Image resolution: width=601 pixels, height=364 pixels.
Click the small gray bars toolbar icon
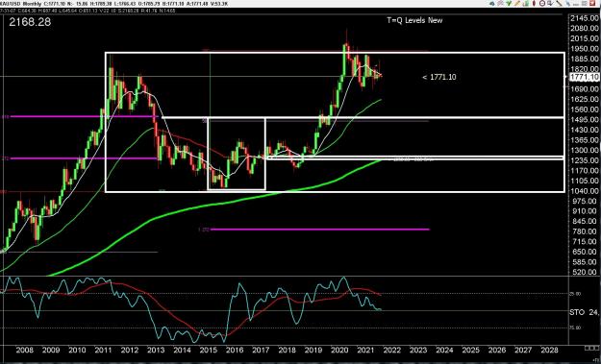[x=576, y=5]
